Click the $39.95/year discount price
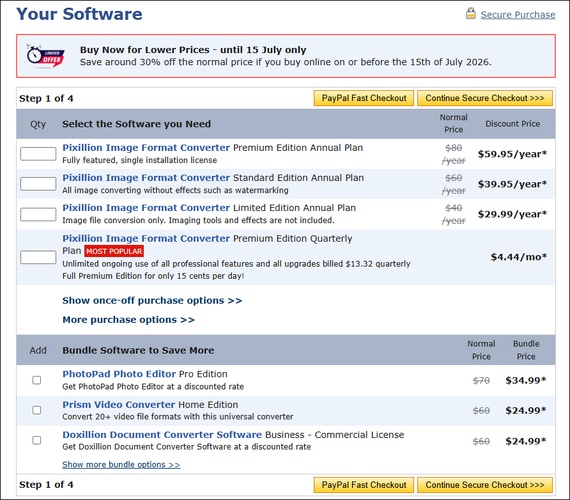 coord(512,184)
